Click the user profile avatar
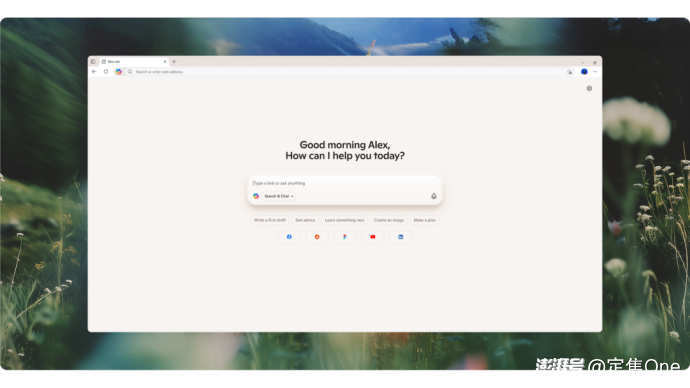The image size is (690, 388). 584,72
